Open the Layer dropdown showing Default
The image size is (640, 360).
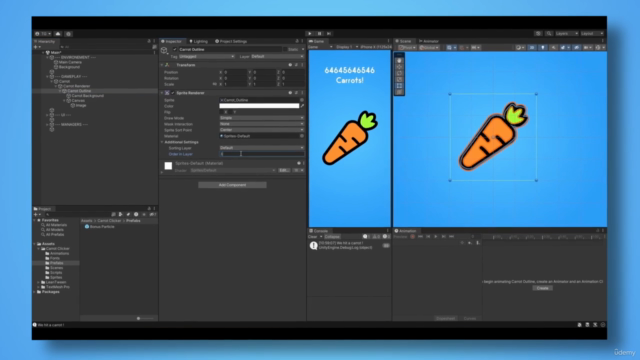coord(277,56)
